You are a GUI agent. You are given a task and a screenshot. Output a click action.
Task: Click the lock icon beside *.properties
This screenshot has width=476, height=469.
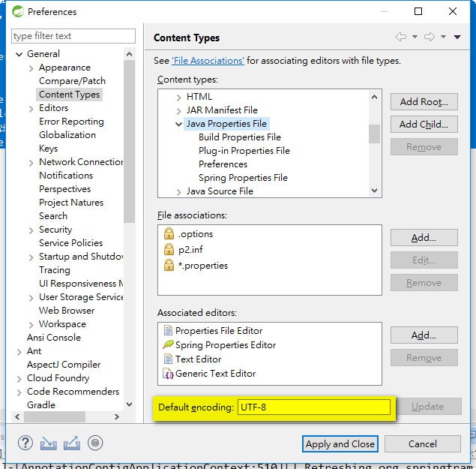[x=169, y=265]
